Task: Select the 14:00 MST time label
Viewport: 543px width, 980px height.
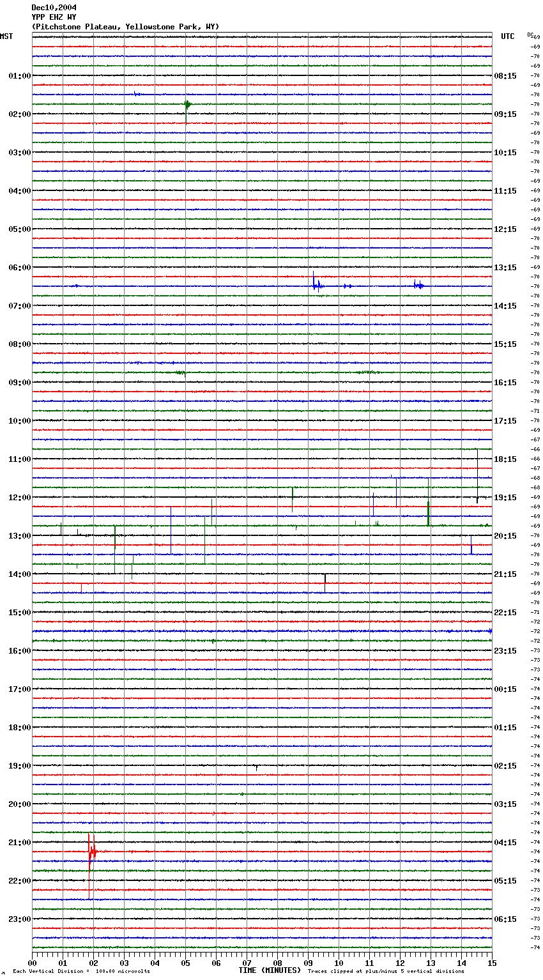Action: pos(20,574)
